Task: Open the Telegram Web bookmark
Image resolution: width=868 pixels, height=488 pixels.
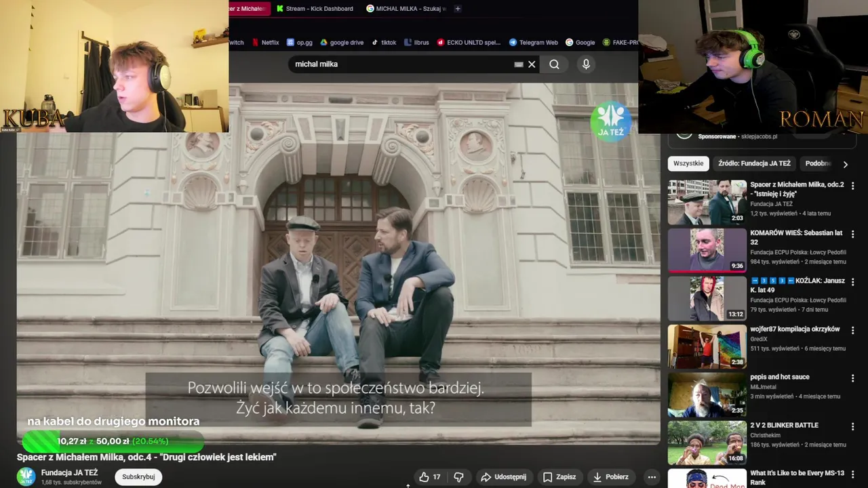Action: pyautogui.click(x=533, y=42)
